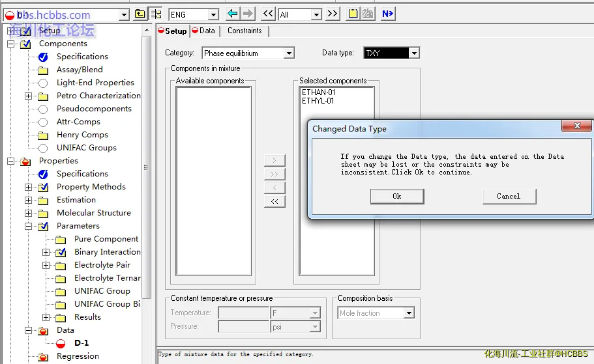Go forward with the gray right arrow

[x=248, y=14]
